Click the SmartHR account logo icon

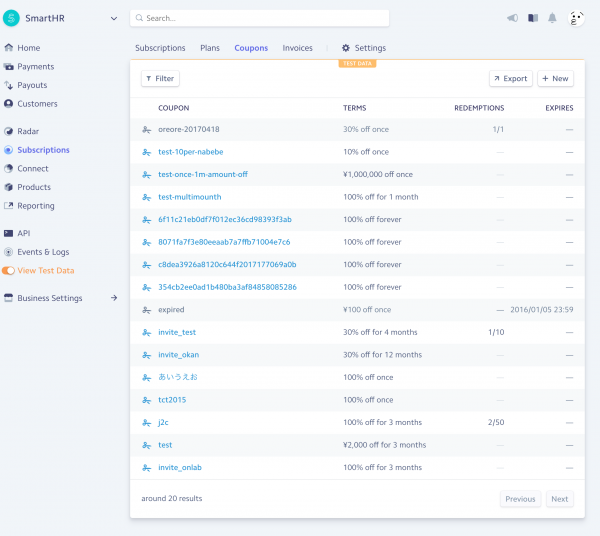pyautogui.click(x=11, y=18)
